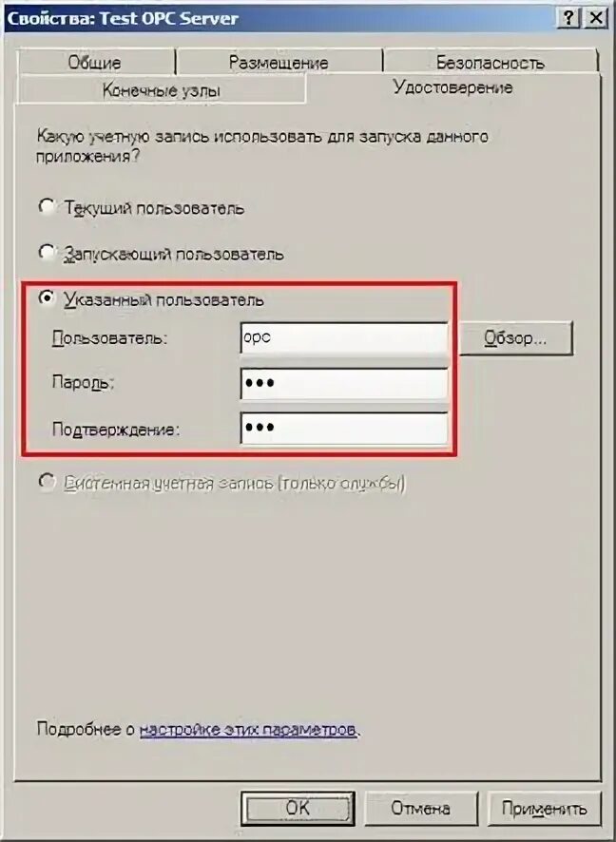The height and width of the screenshot is (842, 616).
Task: Follow the настройке этих параметров link
Action: (248, 730)
